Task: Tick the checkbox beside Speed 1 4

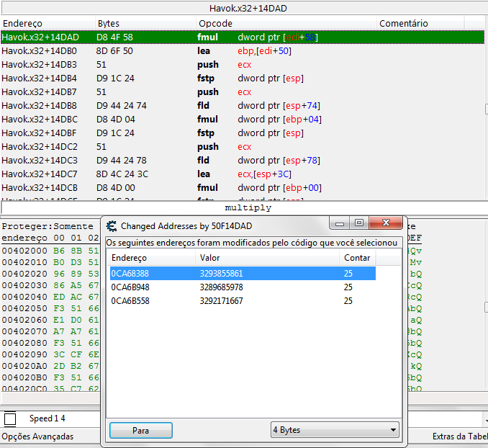Action: (10, 418)
